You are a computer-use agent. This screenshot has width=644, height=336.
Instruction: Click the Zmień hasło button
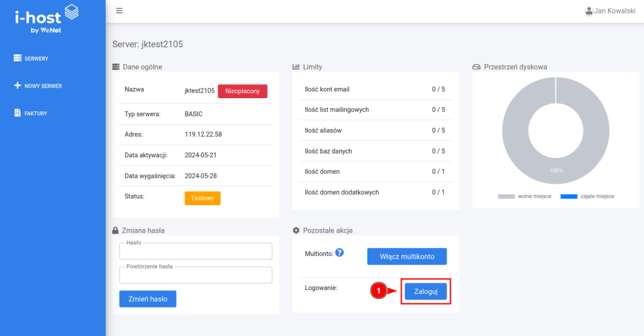pos(148,299)
